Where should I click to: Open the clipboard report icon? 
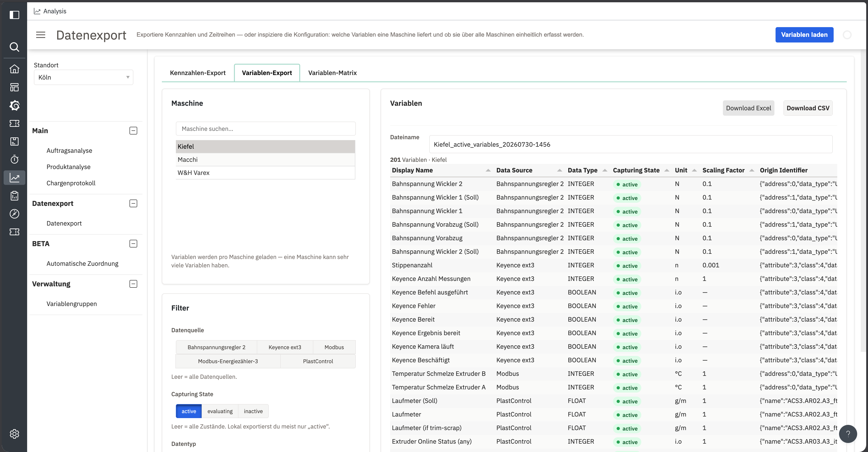pyautogui.click(x=14, y=196)
